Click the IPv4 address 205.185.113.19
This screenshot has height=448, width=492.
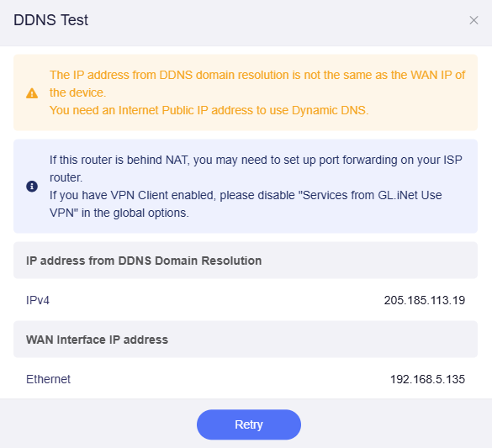coord(424,300)
